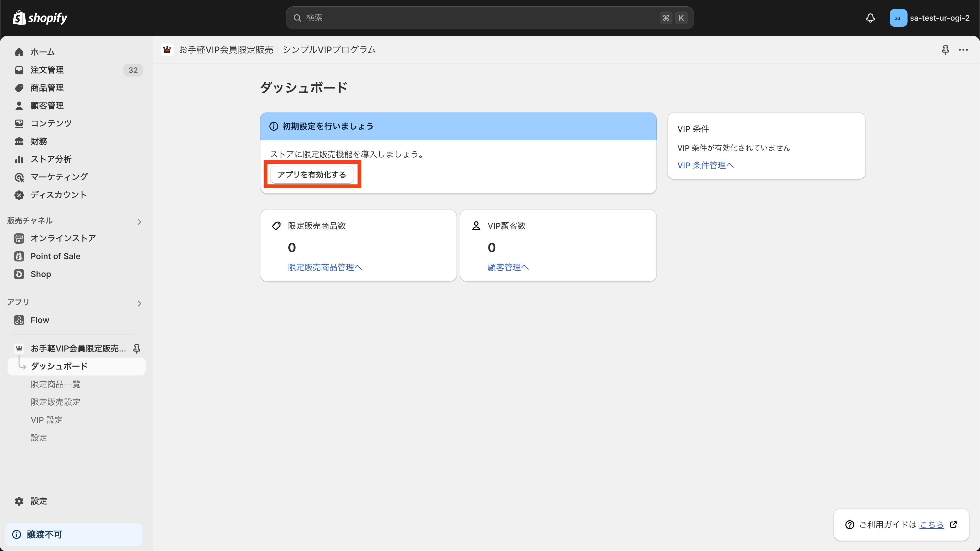The height and width of the screenshot is (551, 980).
Task: Select 限定商品一覧 submenu item
Action: click(x=55, y=384)
